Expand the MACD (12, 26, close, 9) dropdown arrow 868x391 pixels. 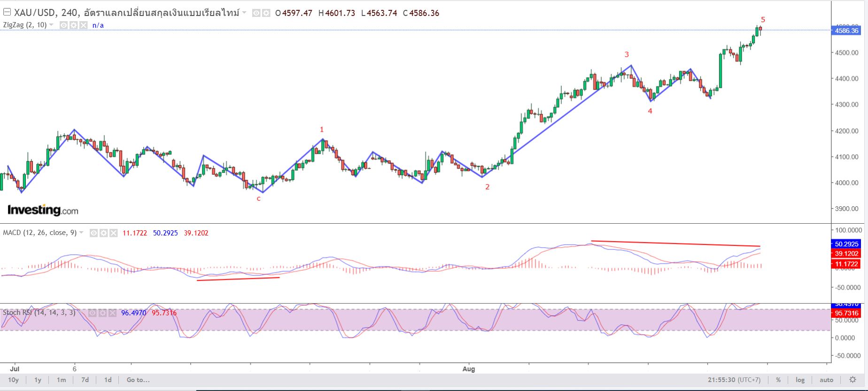(x=81, y=233)
